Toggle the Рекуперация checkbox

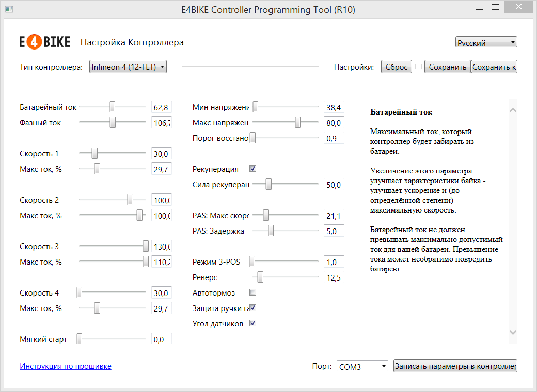(253, 169)
